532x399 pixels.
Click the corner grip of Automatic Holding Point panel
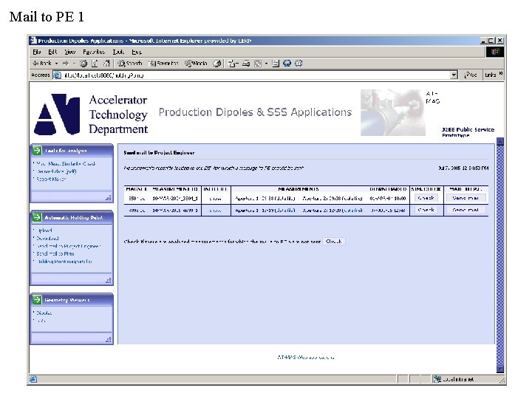(108, 280)
